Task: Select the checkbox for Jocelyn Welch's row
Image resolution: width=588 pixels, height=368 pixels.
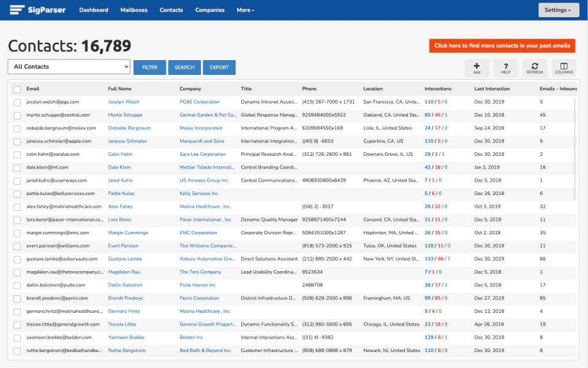Action: 17,102
